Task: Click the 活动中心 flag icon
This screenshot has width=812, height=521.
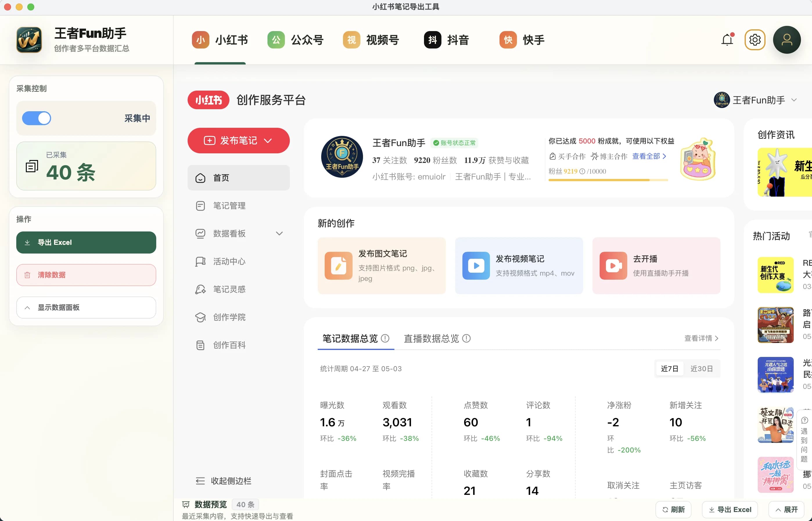Action: pos(200,261)
